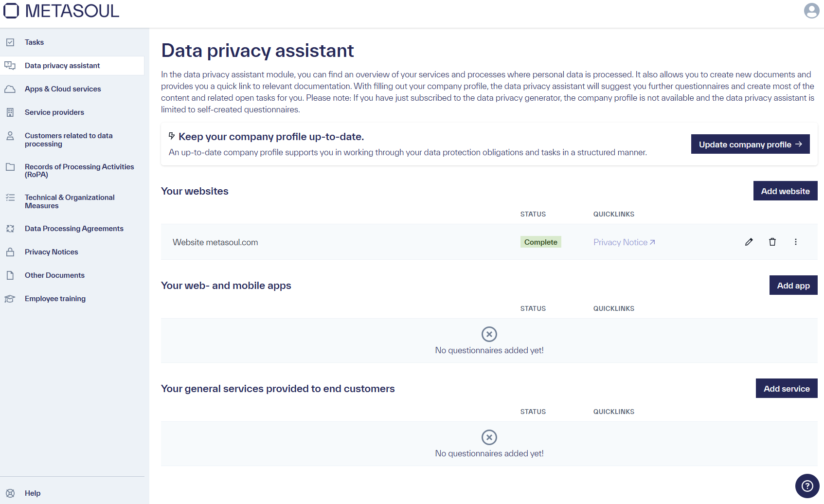Open the Privacy Notice quicklink
The height and width of the screenshot is (504, 824).
[x=624, y=242]
